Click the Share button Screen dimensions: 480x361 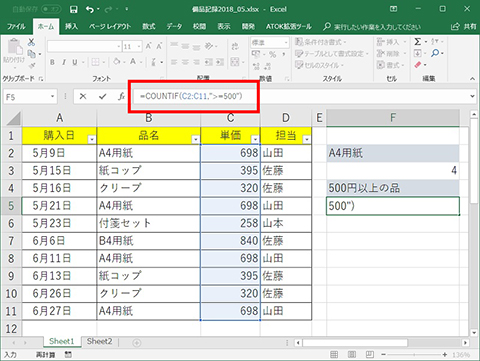tap(464, 27)
